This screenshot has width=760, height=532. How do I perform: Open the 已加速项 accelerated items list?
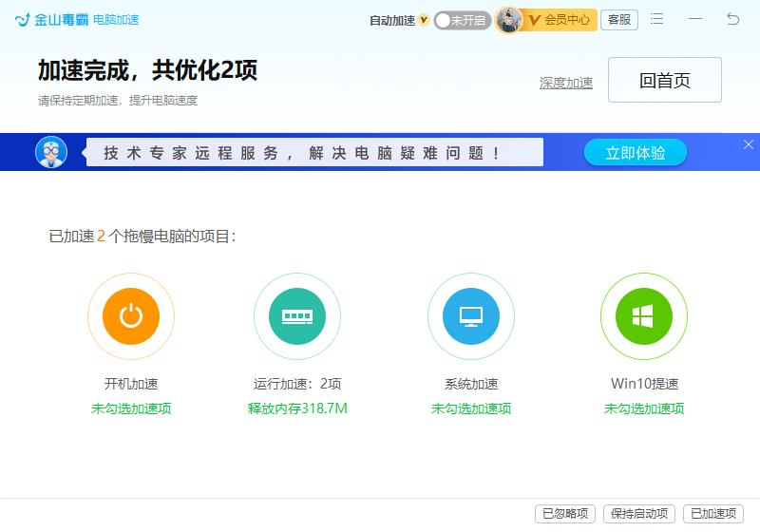(713, 514)
